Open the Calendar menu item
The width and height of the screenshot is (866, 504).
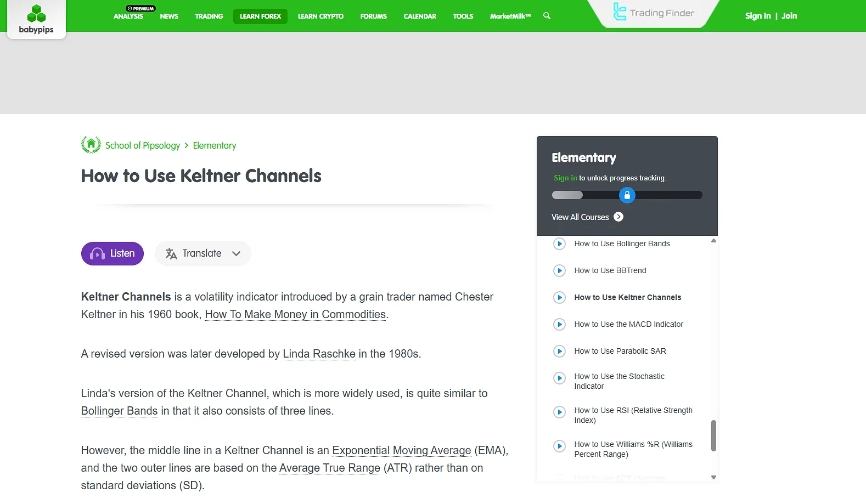[x=420, y=16]
